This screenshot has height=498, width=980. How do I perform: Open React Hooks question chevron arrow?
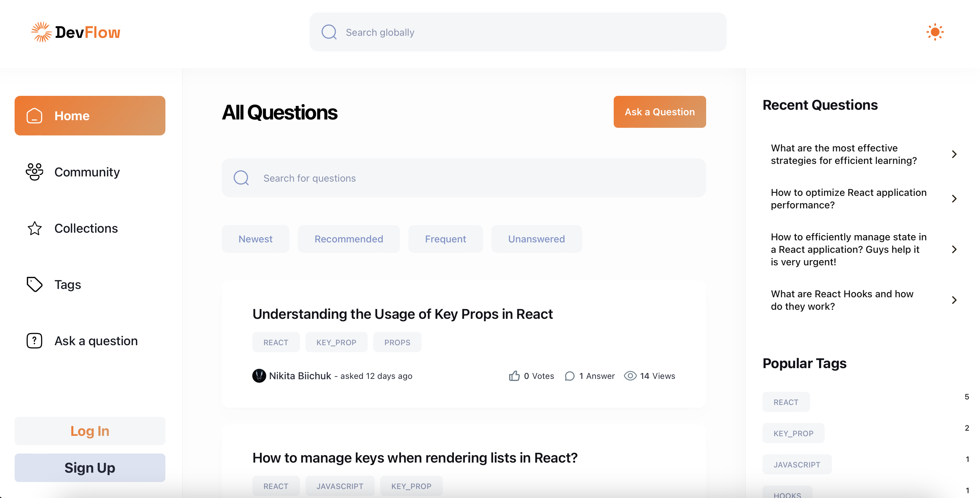click(954, 300)
